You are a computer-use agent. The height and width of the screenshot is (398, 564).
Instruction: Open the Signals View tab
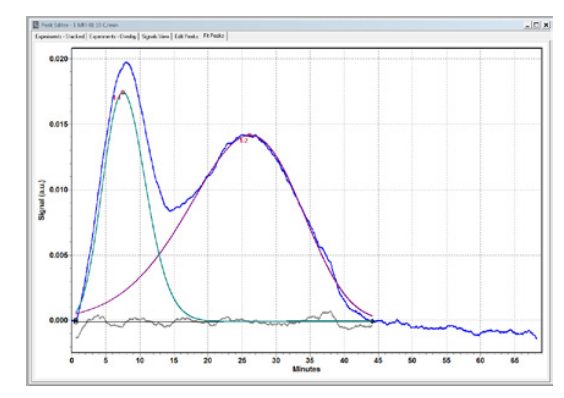tap(155, 36)
